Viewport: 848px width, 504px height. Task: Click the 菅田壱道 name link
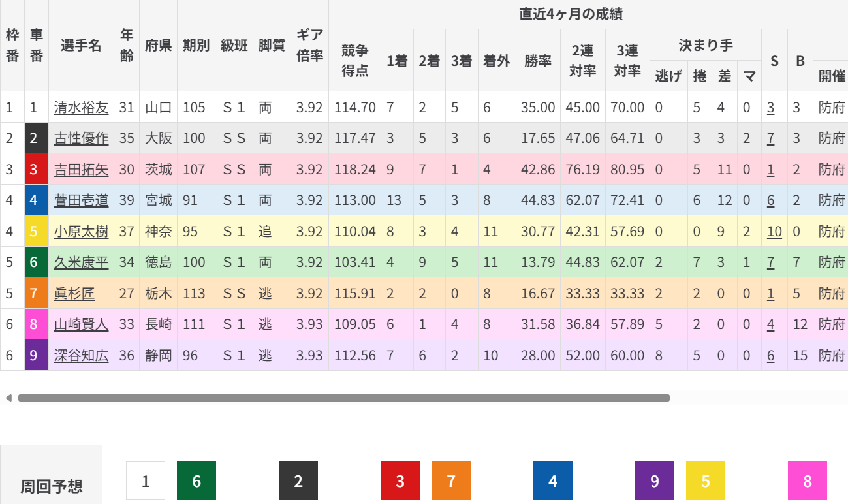[81, 200]
